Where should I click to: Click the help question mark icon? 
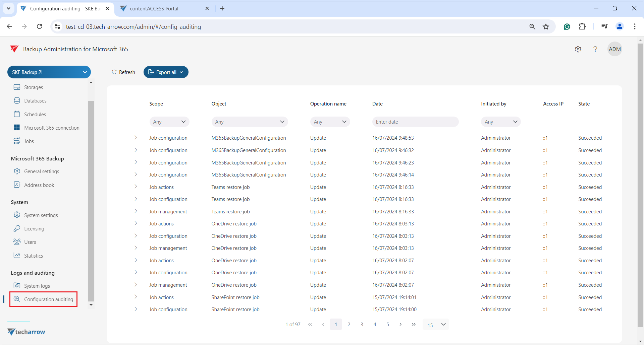click(595, 49)
